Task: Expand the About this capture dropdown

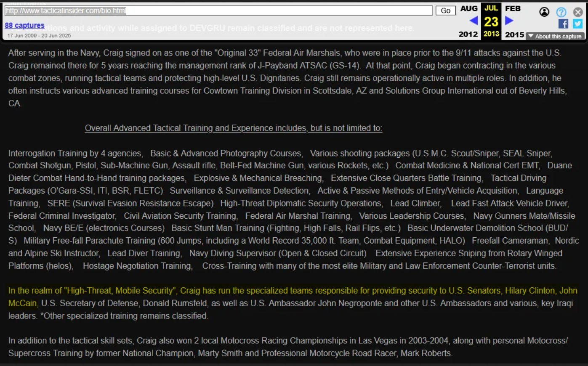Action: coord(555,36)
